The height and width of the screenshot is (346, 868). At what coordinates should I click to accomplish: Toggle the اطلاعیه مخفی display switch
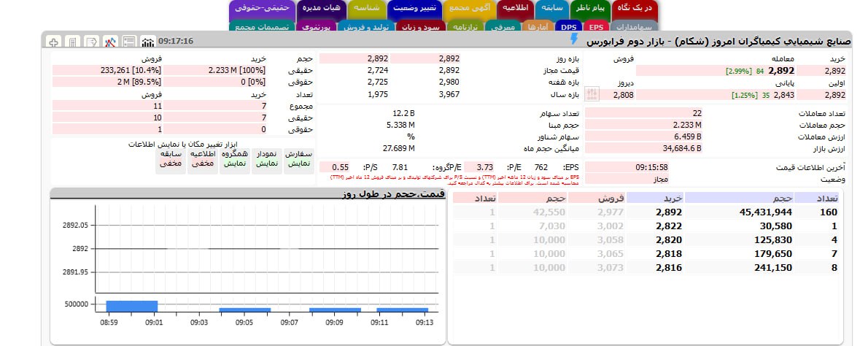coord(203,161)
